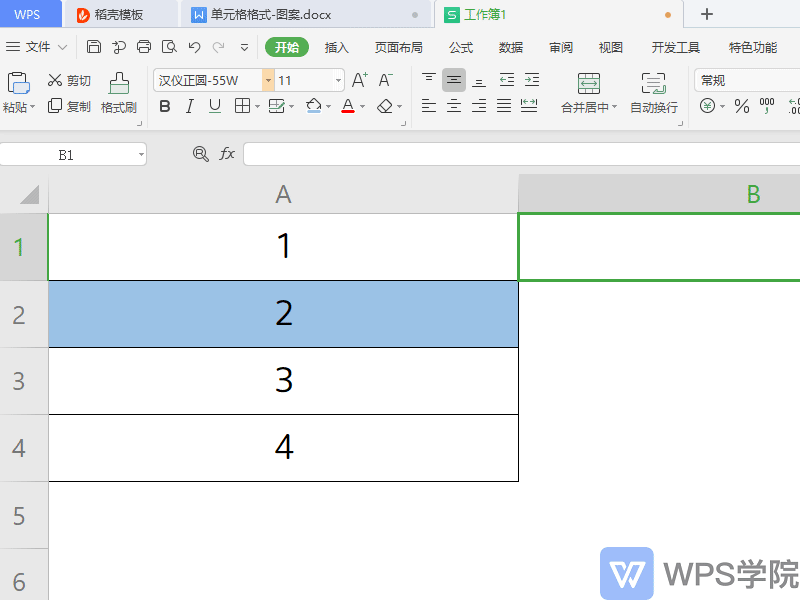Expand fill color dropdown arrow
Screen dimensions: 800x600
point(329,107)
